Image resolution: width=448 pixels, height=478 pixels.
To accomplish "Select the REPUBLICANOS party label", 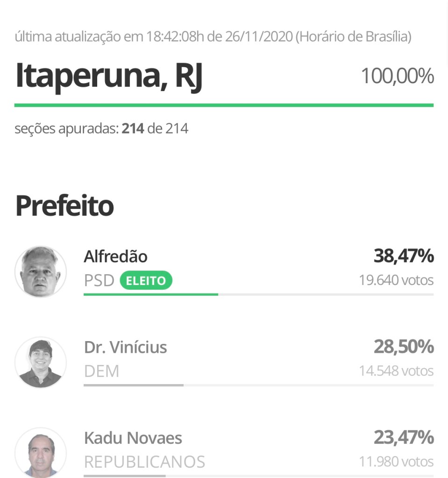I will (x=144, y=462).
